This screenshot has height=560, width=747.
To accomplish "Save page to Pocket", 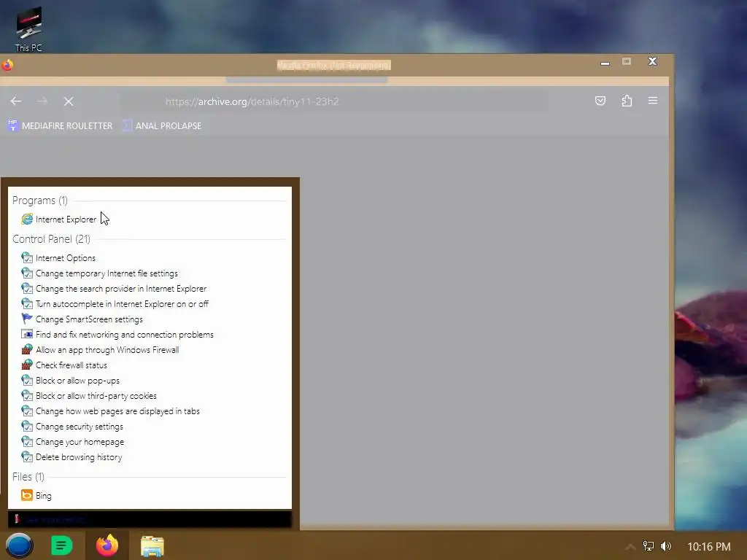I will click(x=600, y=101).
